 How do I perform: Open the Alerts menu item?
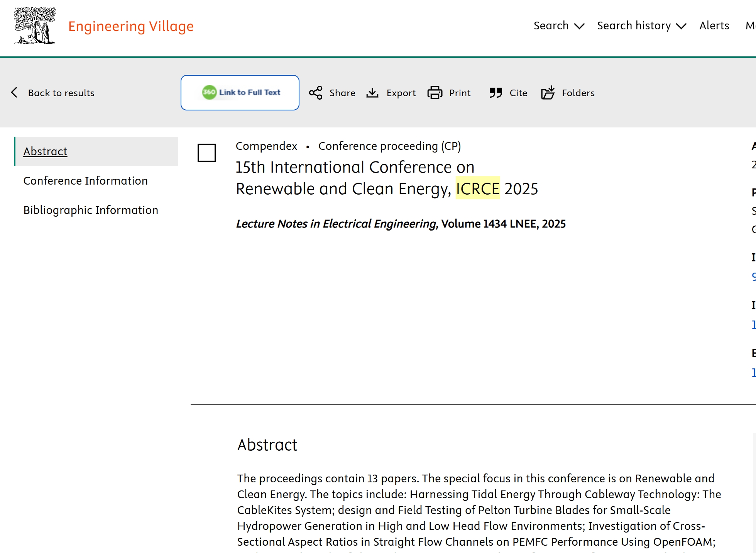(x=714, y=26)
